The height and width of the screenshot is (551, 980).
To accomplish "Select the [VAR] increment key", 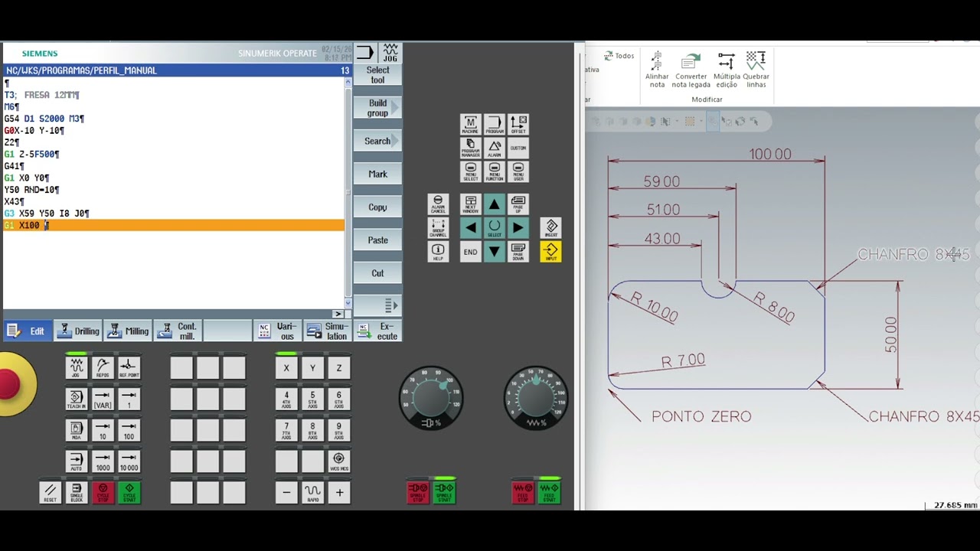I will 103,399.
